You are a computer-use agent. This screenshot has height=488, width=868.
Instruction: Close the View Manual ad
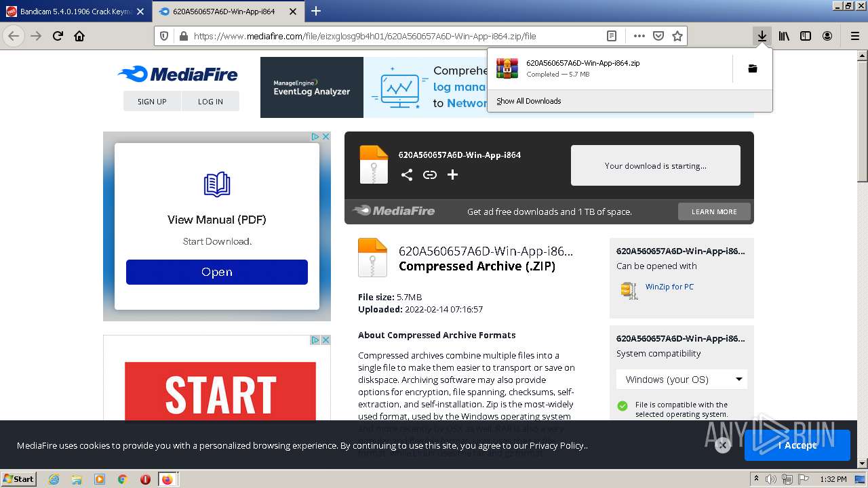point(325,136)
